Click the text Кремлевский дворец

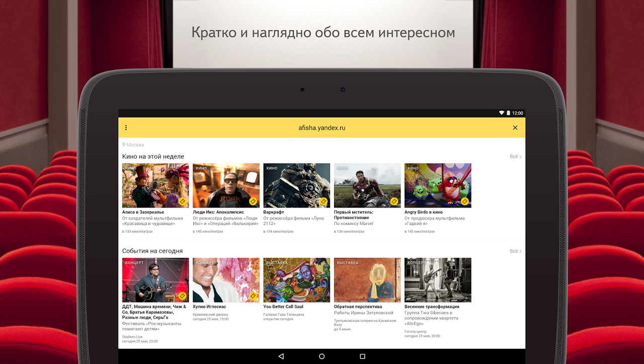click(210, 315)
